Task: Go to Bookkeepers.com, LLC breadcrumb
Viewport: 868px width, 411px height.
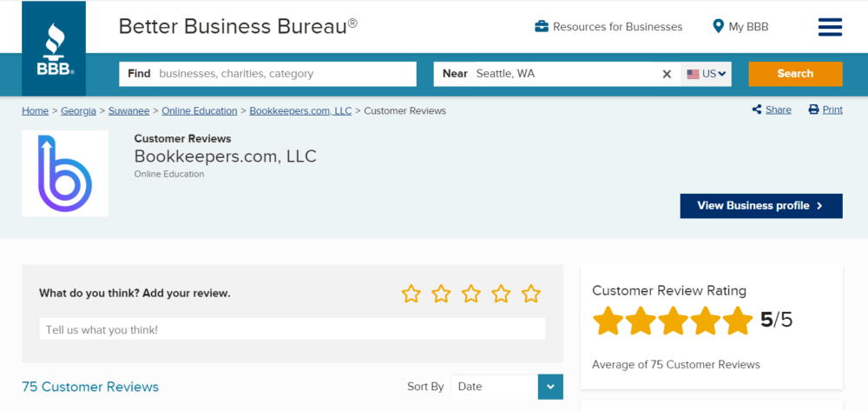Action: click(x=300, y=110)
